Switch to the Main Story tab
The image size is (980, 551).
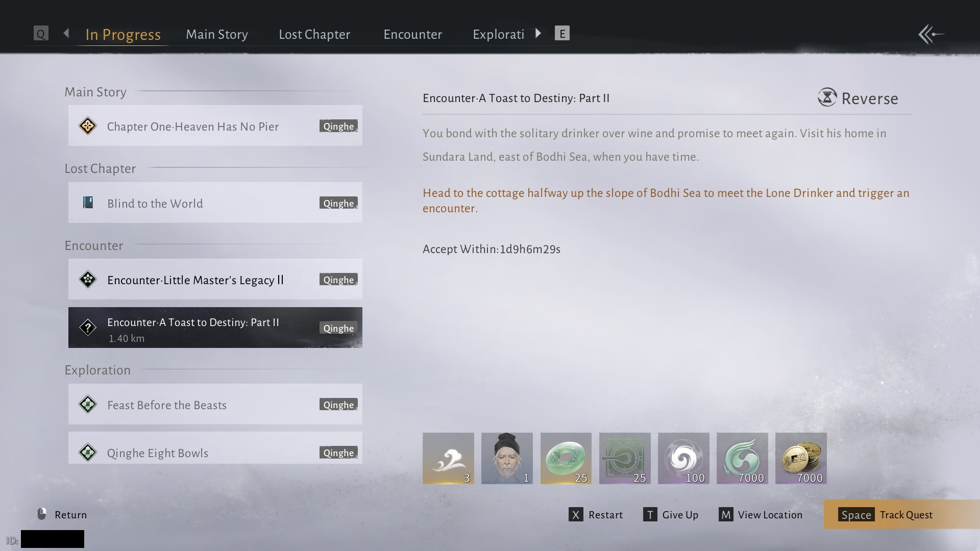(x=216, y=34)
